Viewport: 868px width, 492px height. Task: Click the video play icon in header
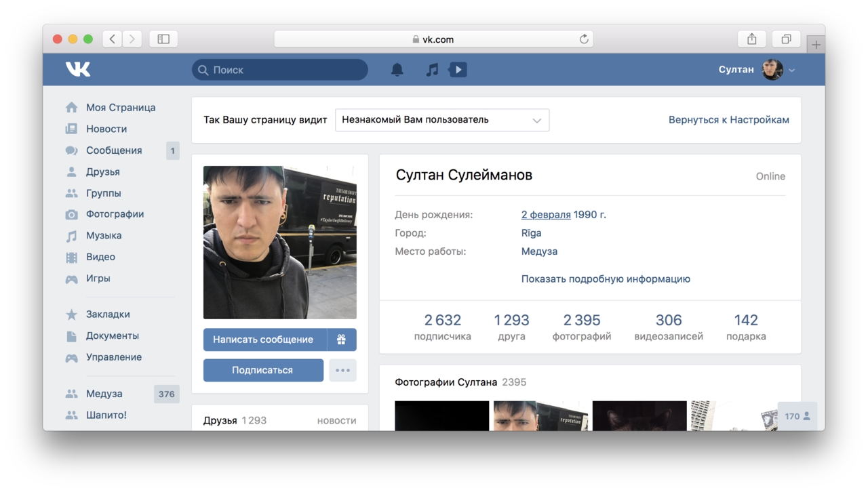click(x=458, y=69)
